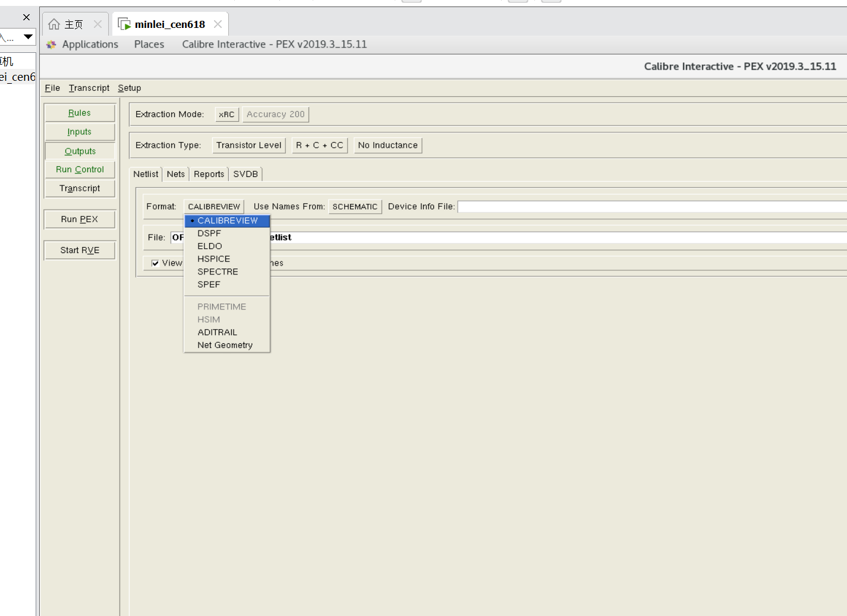The width and height of the screenshot is (847, 616).
Task: Switch to the Reports tab
Action: pos(209,174)
